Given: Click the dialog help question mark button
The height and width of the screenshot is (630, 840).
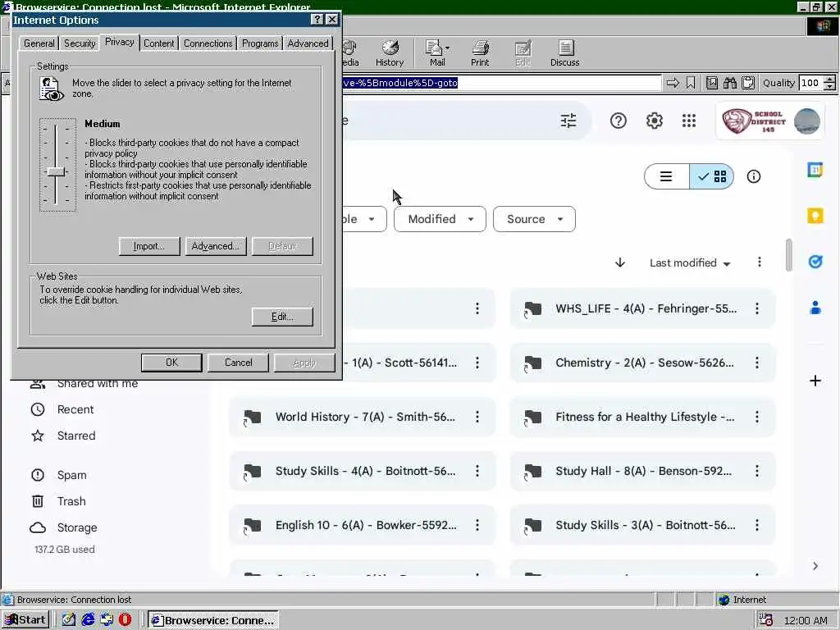Looking at the screenshot, I should point(317,20).
